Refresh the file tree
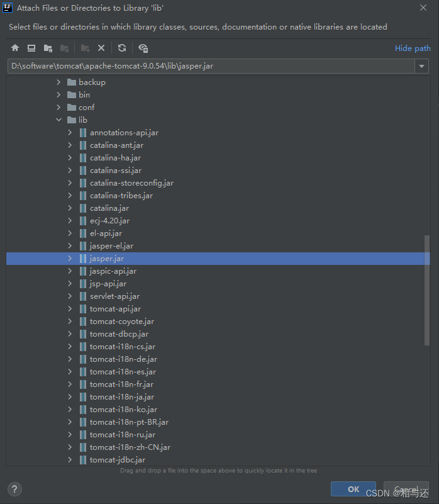Viewport: 439px width, 504px height. (122, 48)
